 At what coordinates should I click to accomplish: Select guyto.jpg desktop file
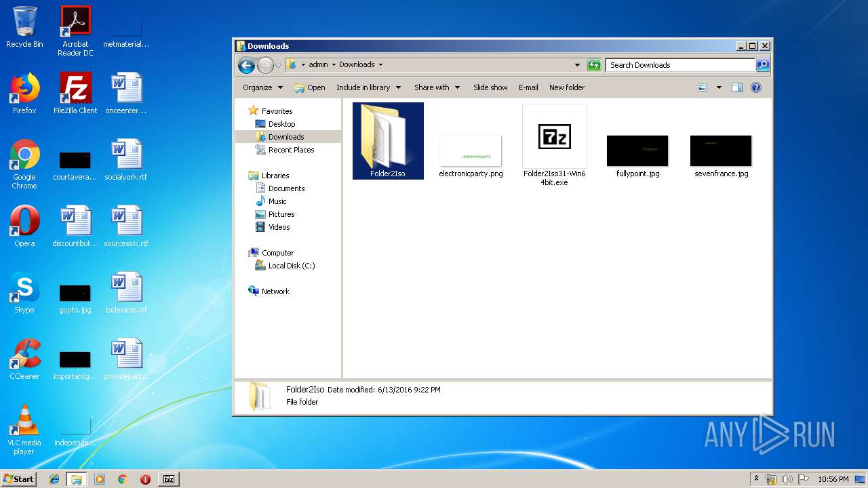click(75, 299)
